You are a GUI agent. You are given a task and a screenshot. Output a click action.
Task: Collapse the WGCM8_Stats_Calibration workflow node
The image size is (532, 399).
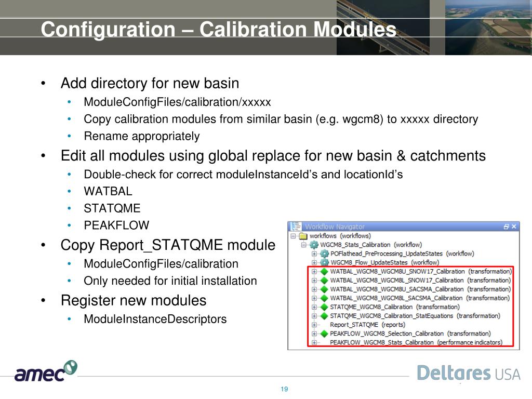coord(304,245)
